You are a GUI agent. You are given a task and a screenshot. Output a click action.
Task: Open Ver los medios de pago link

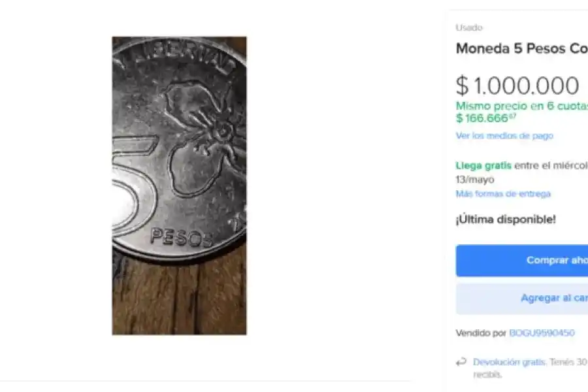(x=504, y=136)
